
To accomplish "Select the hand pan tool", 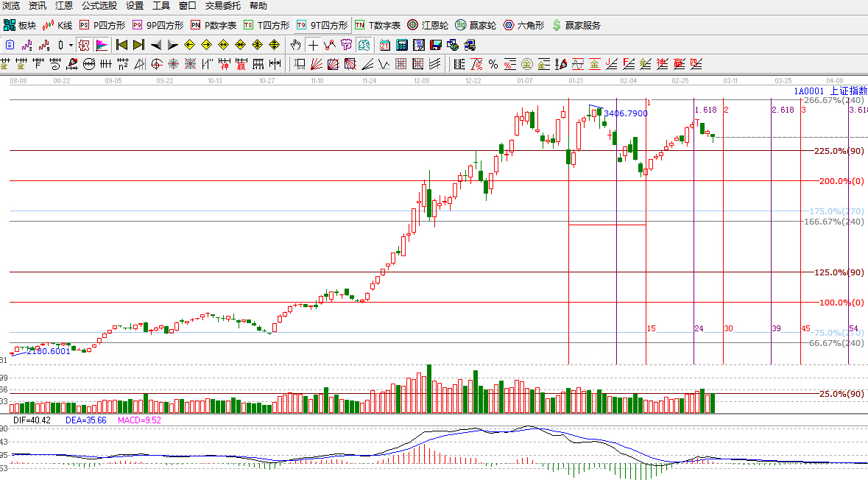I will pyautogui.click(x=295, y=45).
